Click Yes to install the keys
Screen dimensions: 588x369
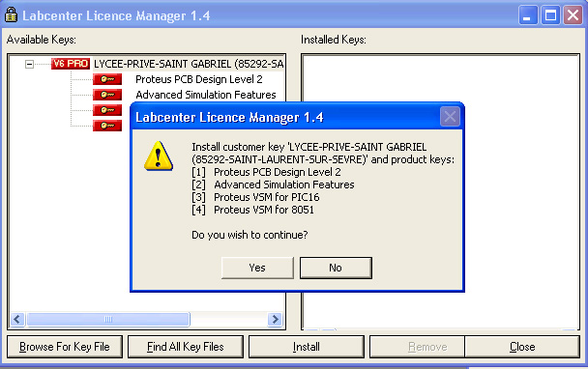coord(257,268)
